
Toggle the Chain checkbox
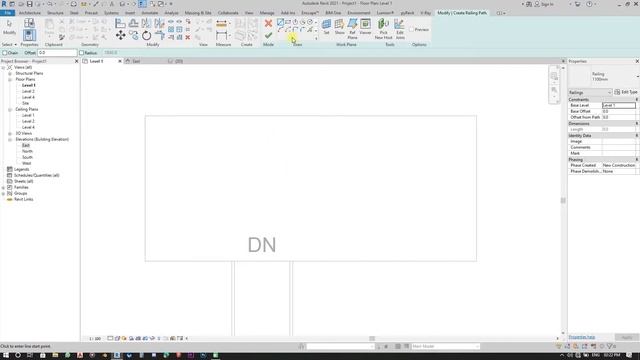click(5, 53)
